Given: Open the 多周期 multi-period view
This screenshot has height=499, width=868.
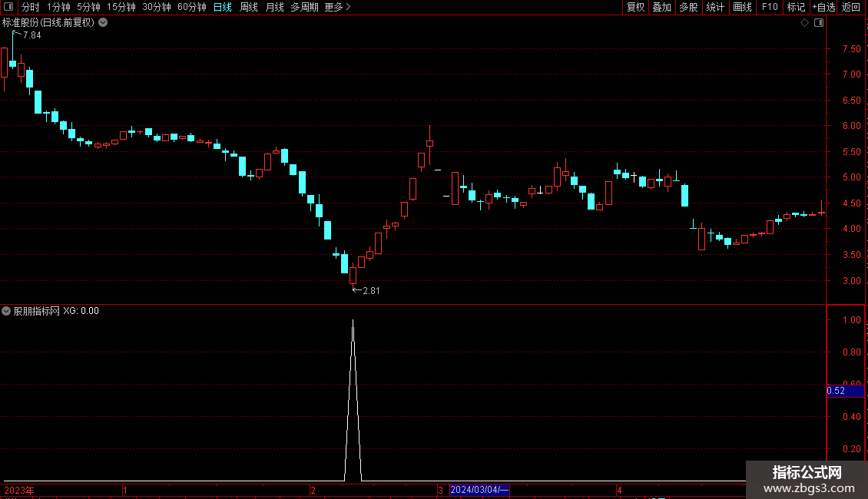Looking at the screenshot, I should click(304, 7).
